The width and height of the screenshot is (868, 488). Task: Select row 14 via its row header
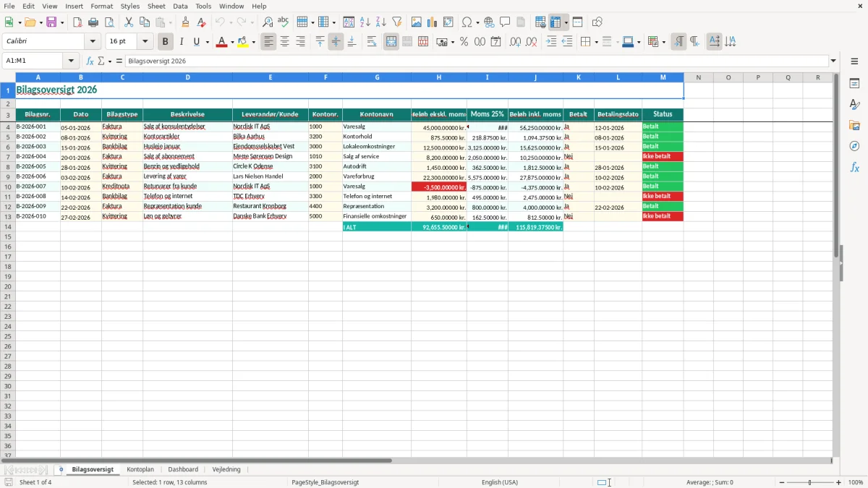[8, 227]
